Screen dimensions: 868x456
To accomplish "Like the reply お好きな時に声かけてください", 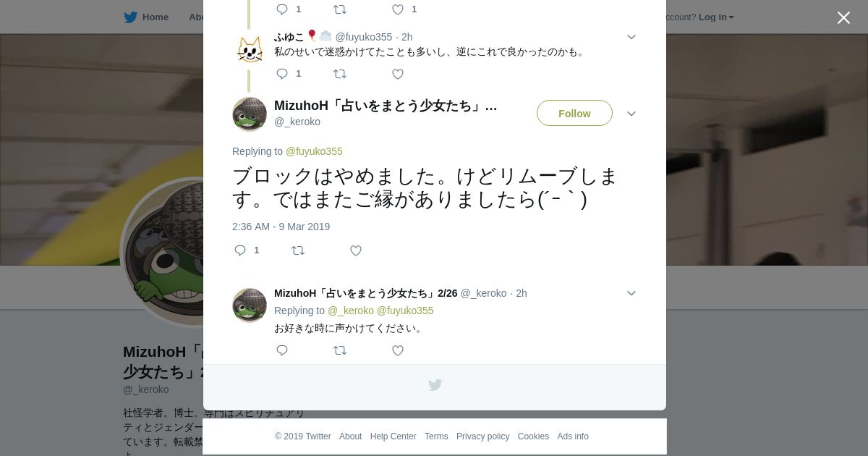I will (x=398, y=350).
